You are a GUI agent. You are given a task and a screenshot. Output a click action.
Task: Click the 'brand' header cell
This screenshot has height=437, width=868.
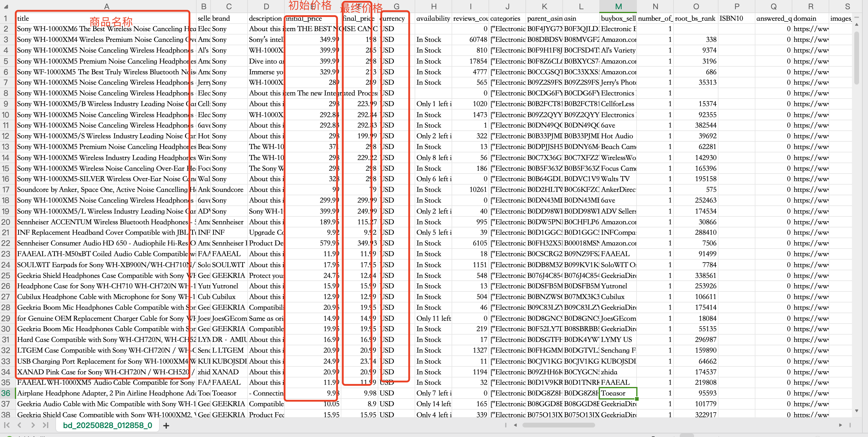coord(229,18)
